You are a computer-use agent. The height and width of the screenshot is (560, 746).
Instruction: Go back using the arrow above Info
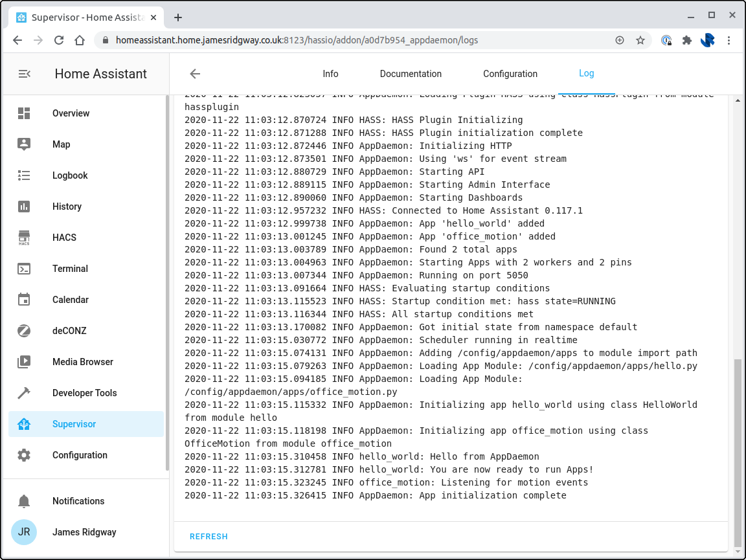195,74
